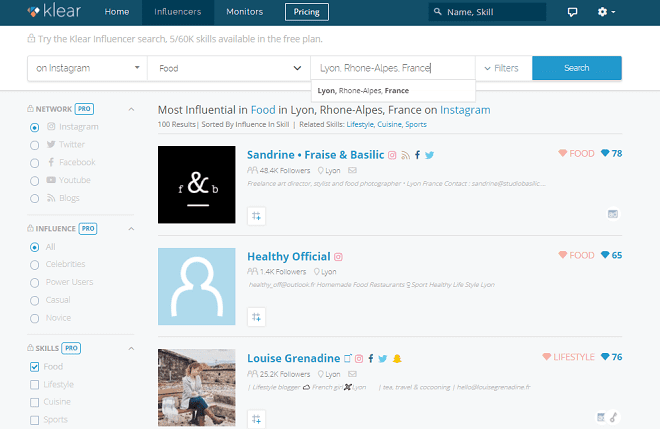660x429 pixels.
Task: Collapse the Skills filter section
Action: pyautogui.click(x=131, y=349)
